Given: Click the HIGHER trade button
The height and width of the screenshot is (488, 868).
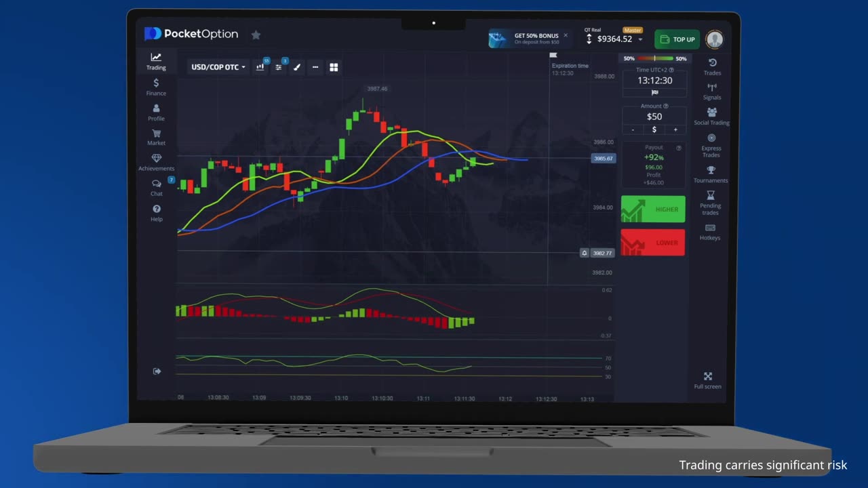Looking at the screenshot, I should (x=653, y=209).
